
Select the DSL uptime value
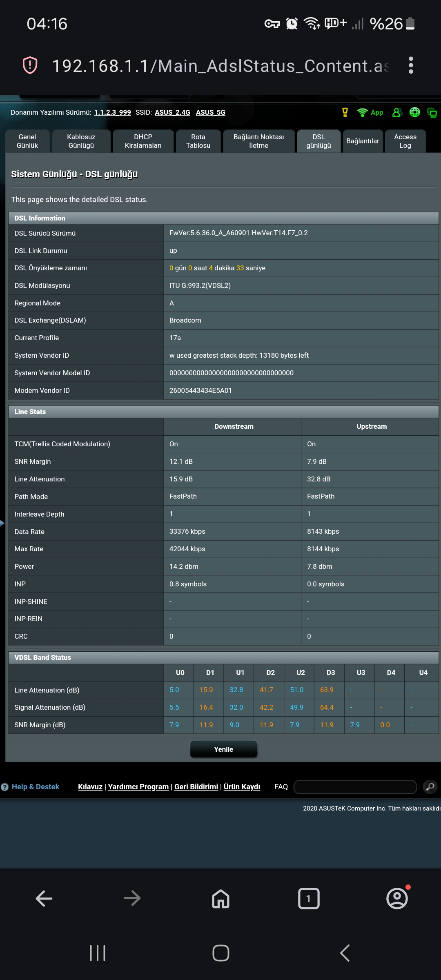coord(218,268)
